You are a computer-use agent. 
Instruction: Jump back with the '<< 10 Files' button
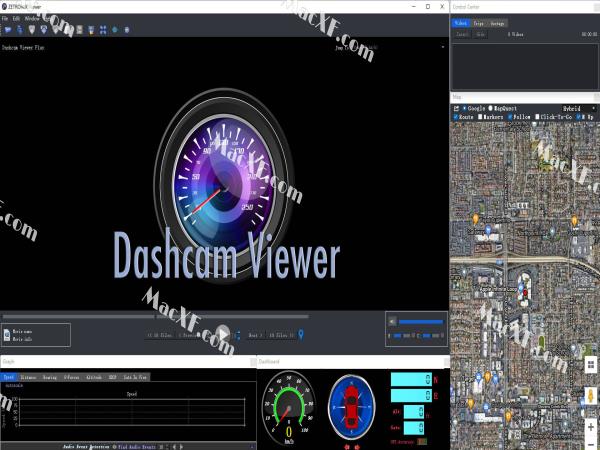point(160,335)
